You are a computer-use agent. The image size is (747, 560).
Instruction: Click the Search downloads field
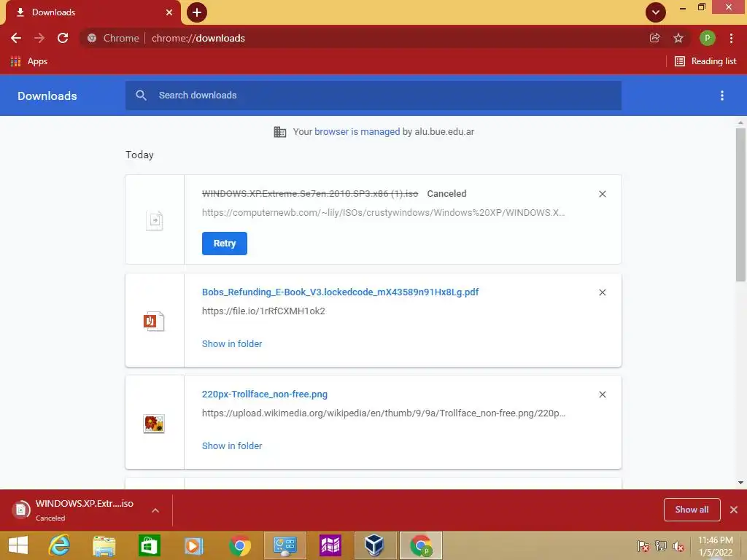coord(373,96)
